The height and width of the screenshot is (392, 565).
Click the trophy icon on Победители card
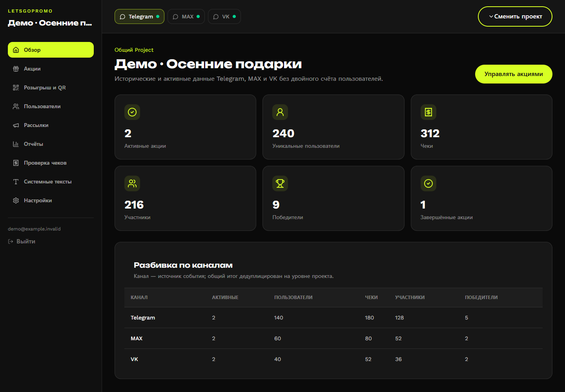[x=280, y=183]
